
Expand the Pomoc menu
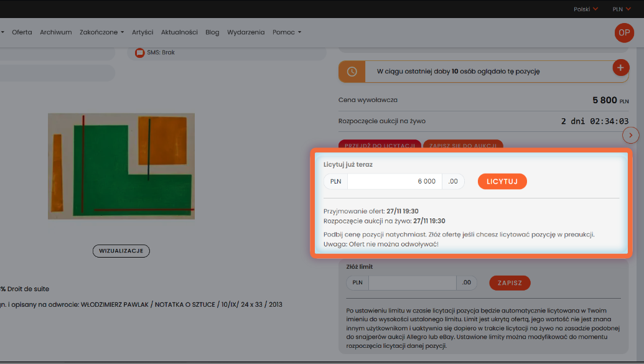coord(287,32)
